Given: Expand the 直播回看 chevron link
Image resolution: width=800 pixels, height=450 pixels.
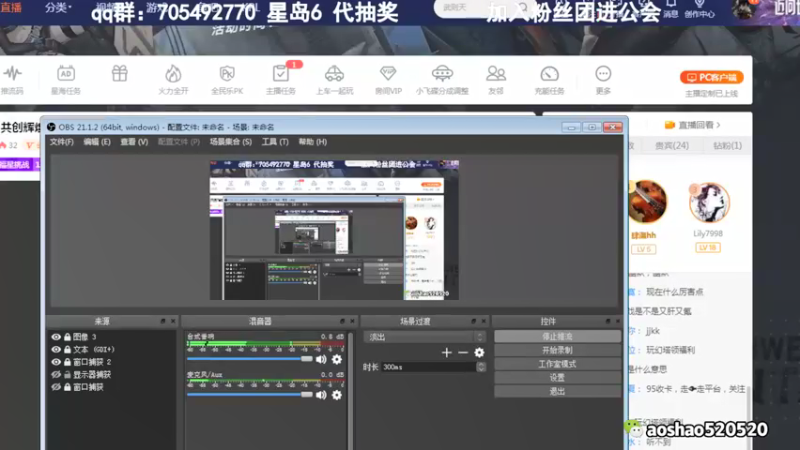Looking at the screenshot, I should 718,125.
